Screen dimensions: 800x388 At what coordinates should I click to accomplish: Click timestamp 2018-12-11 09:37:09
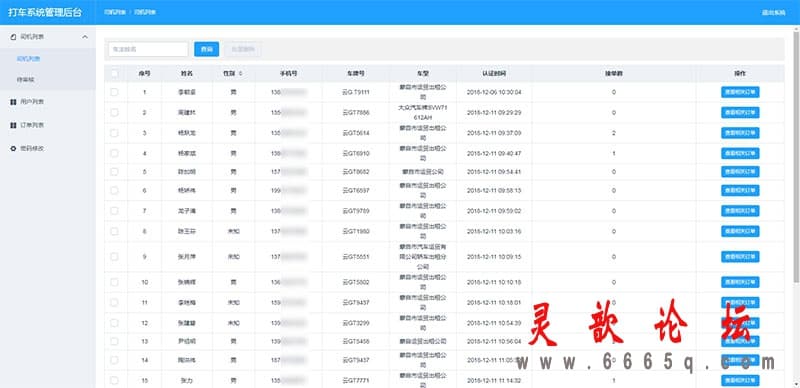tap(494, 133)
